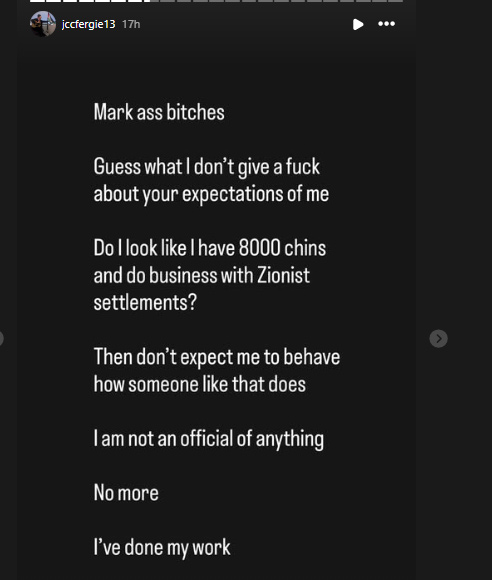Jump to last story progress segment
The image size is (492, 580).
tap(395, 1)
